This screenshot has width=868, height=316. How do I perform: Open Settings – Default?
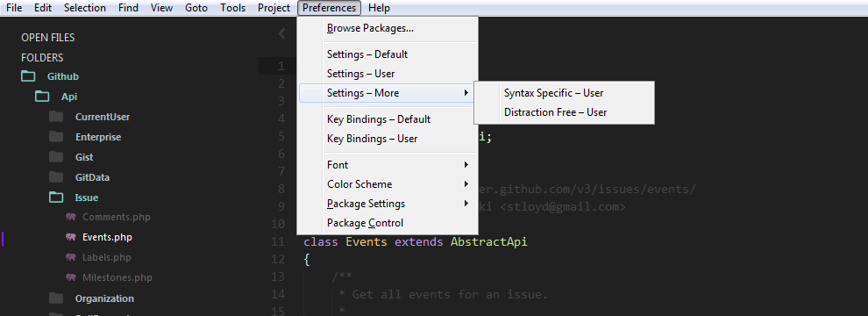[388, 54]
